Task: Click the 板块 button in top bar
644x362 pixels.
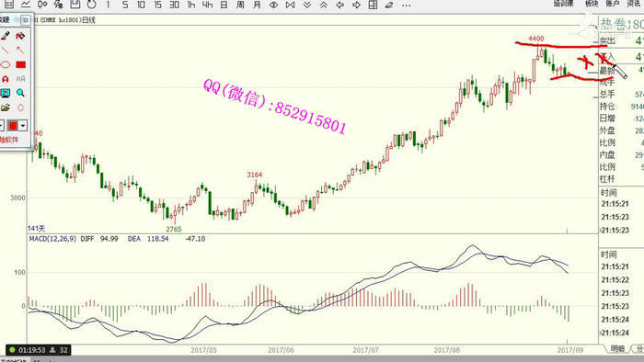Action: coord(592,4)
